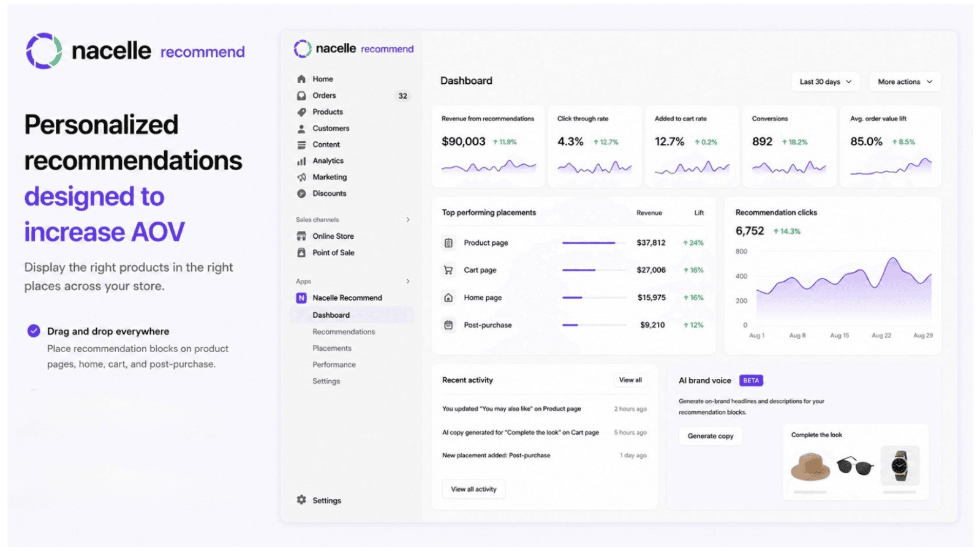Image resolution: width=980 pixels, height=551 pixels.
Task: Click the $37,812 Product page revenue value
Action: click(651, 243)
